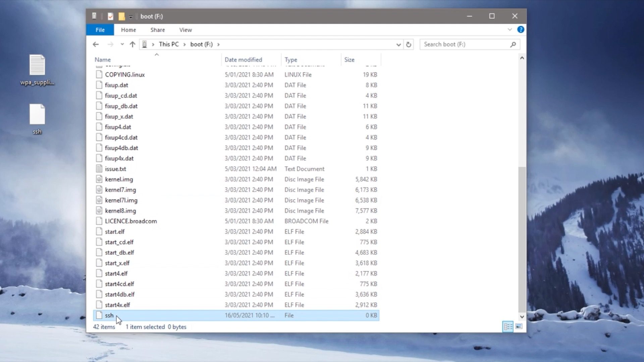This screenshot has height=362, width=644.
Task: Open the Help question mark icon
Action: pos(521,29)
